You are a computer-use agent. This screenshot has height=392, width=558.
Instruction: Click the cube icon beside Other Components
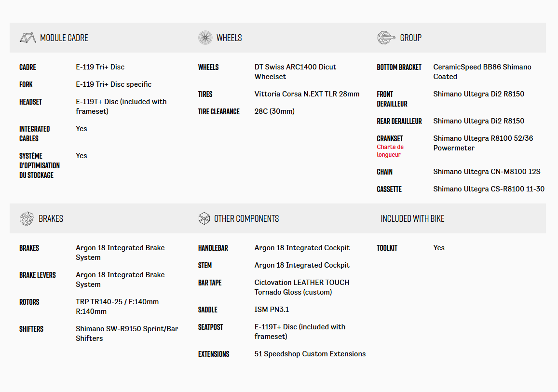pos(204,218)
